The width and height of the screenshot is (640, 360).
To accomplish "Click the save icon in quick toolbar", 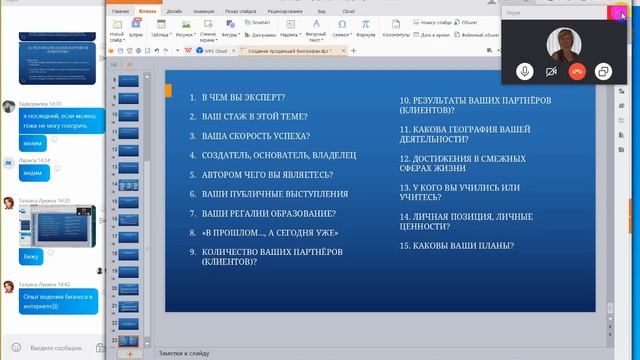I will 120,51.
